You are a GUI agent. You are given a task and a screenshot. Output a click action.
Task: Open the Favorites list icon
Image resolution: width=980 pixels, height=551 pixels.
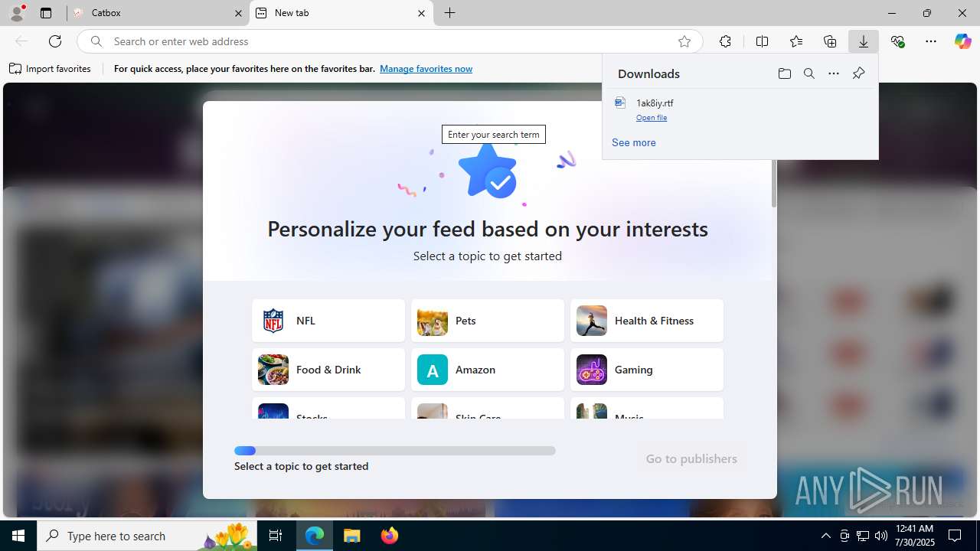point(796,41)
